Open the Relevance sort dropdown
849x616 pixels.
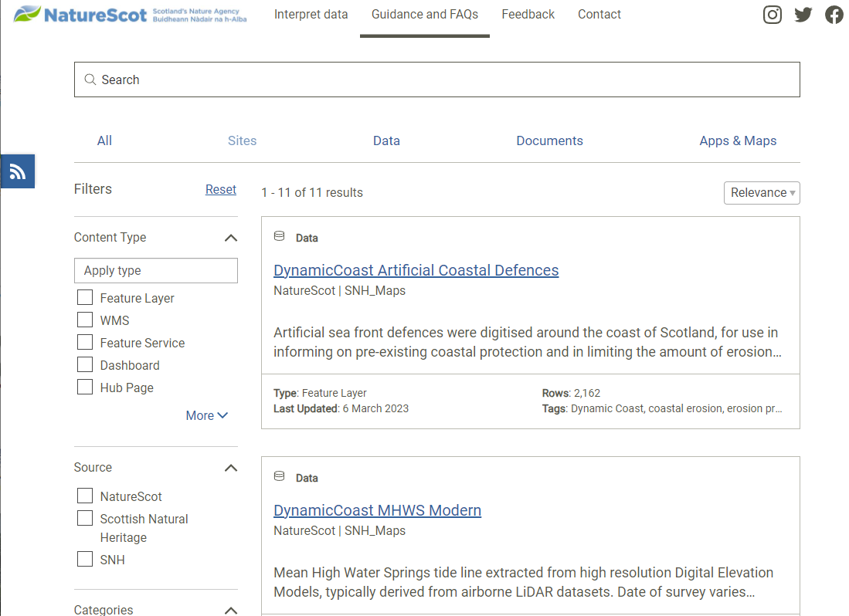(762, 193)
